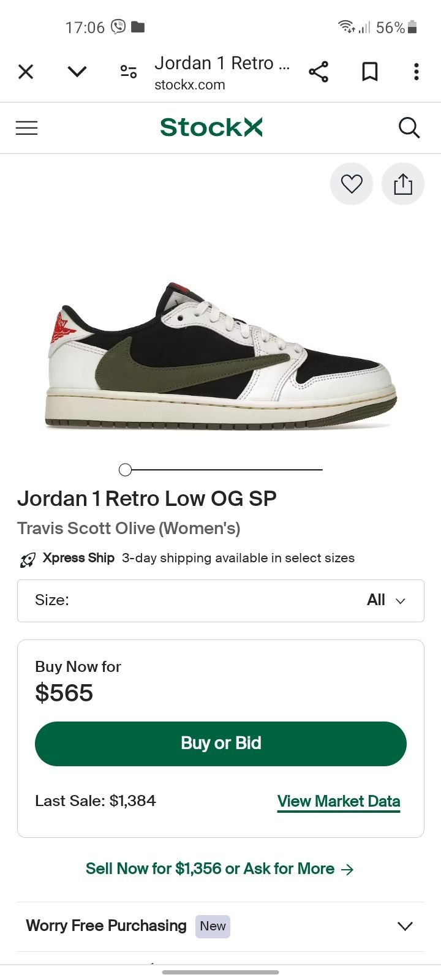Tap the Xpress Ship rocket icon
The image size is (441, 980).
[x=28, y=559]
